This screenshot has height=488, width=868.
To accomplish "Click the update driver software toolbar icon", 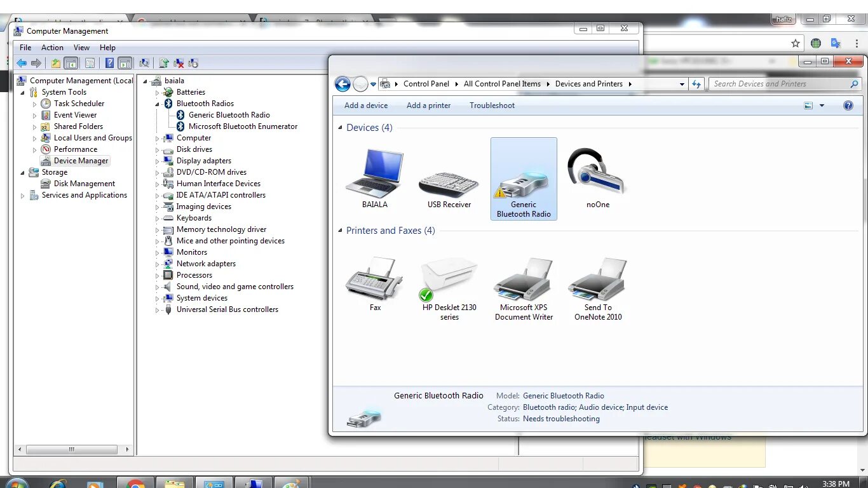I will click(164, 63).
